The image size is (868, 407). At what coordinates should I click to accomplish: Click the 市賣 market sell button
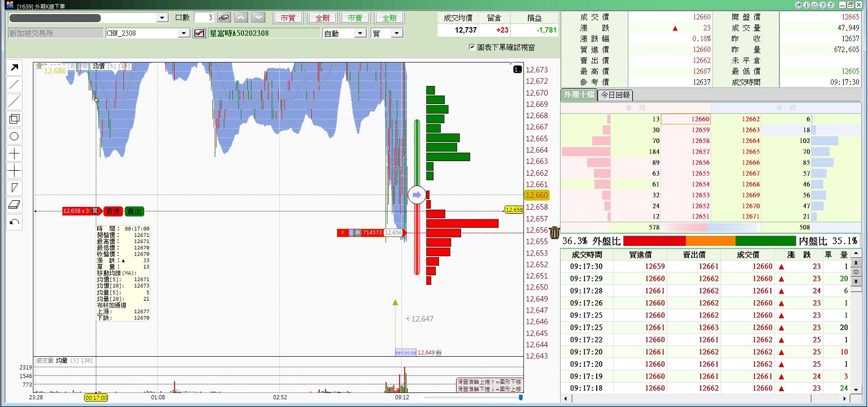click(x=355, y=18)
